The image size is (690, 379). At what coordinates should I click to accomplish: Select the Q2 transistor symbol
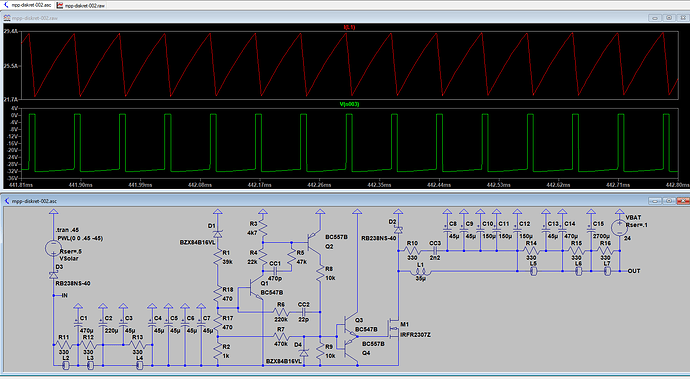coord(314,241)
